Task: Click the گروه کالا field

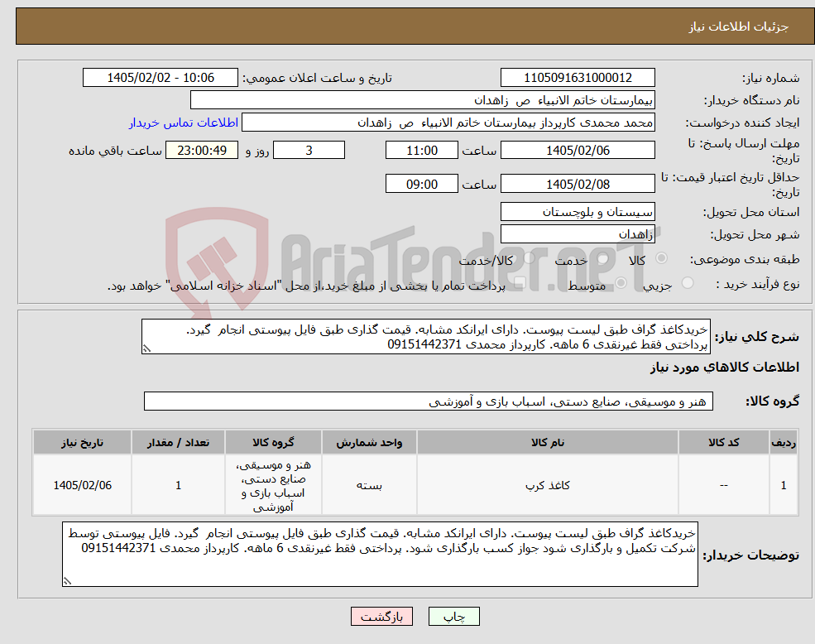Action: (429, 401)
